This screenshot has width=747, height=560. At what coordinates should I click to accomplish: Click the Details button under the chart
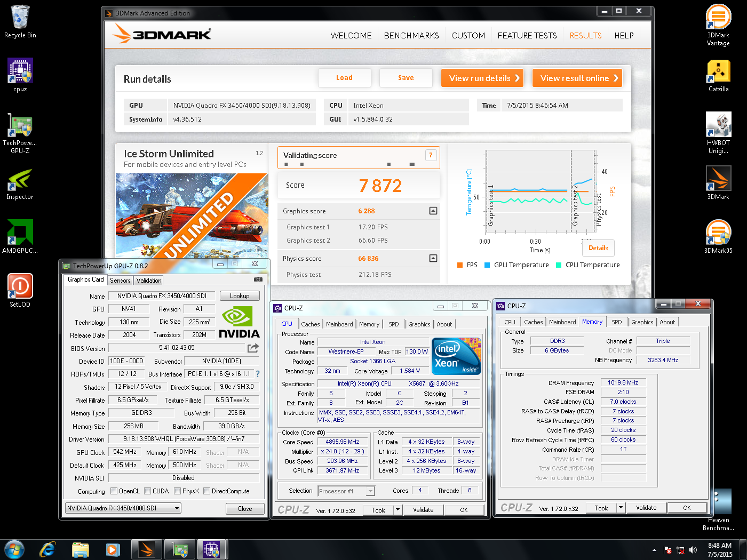pos(598,248)
